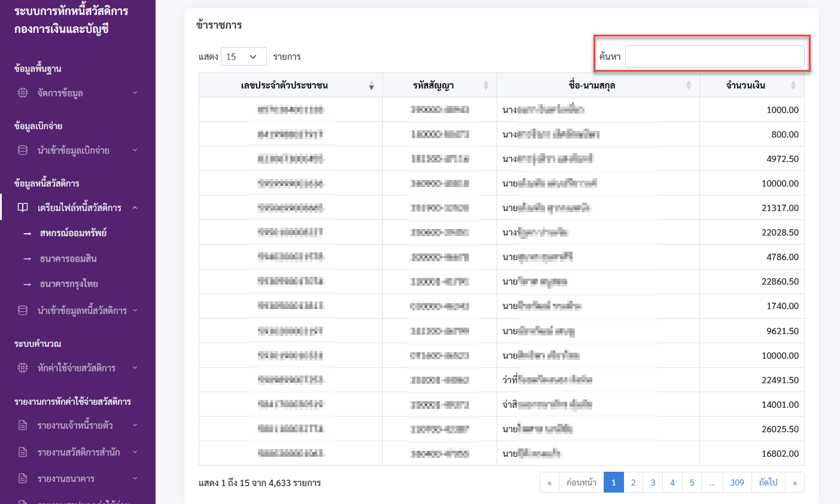Go to page 5 of the table
This screenshot has width=840, height=504.
(692, 482)
